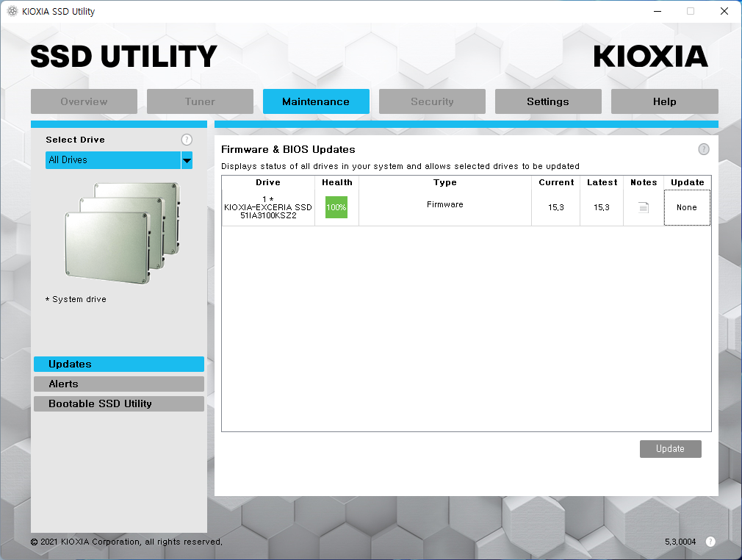The image size is (742, 560).
Task: Minimize the KIOXIA SSD Utility window
Action: pyautogui.click(x=658, y=11)
